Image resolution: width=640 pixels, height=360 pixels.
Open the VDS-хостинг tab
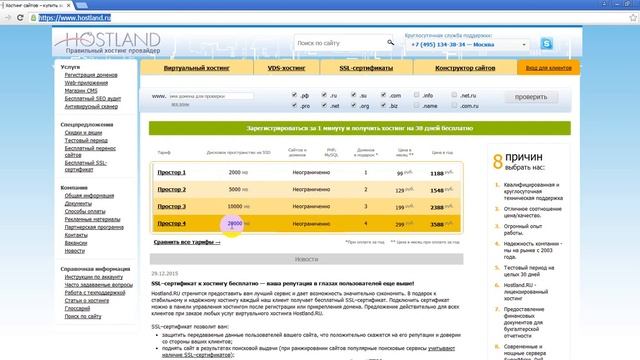(x=287, y=68)
